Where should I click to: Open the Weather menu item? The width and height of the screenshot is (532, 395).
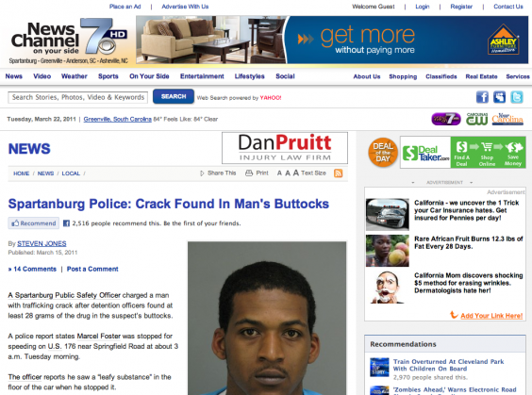tap(75, 76)
